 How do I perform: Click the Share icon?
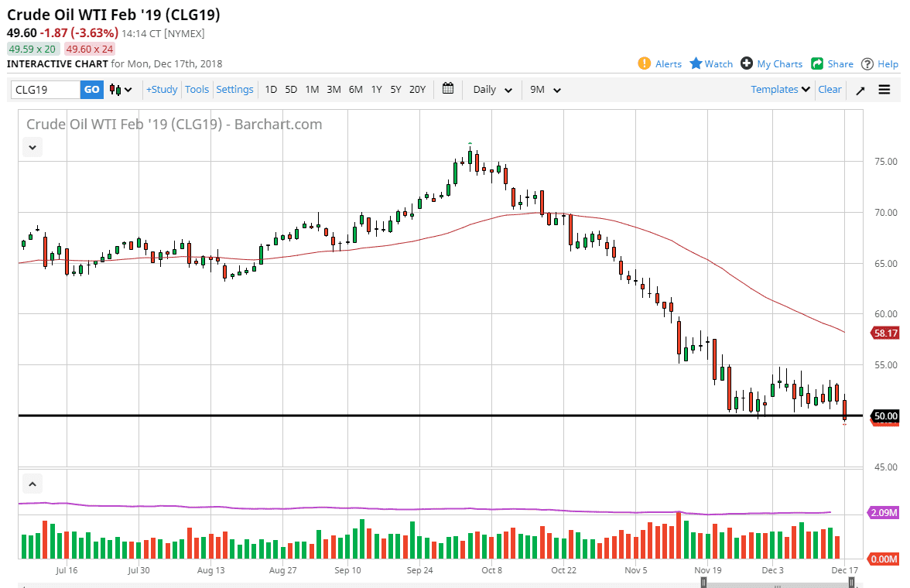click(x=816, y=63)
